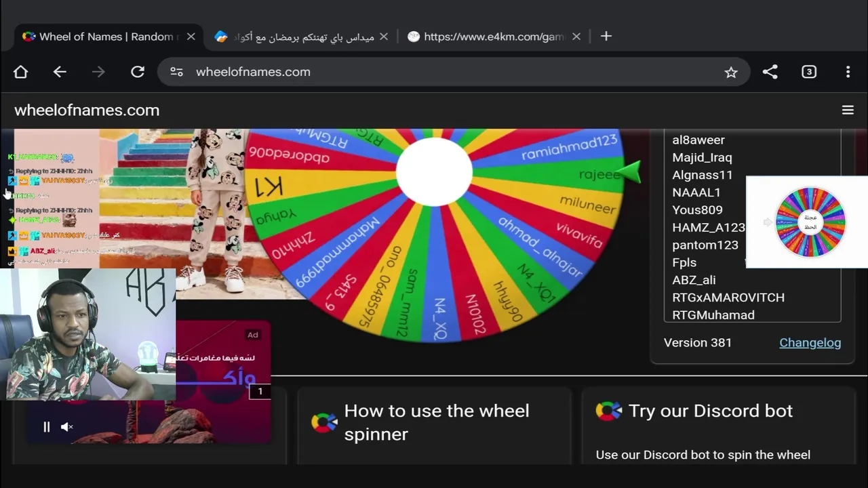The height and width of the screenshot is (488, 868).
Task: Reload the wheelofnames page
Action: pyautogui.click(x=138, y=72)
